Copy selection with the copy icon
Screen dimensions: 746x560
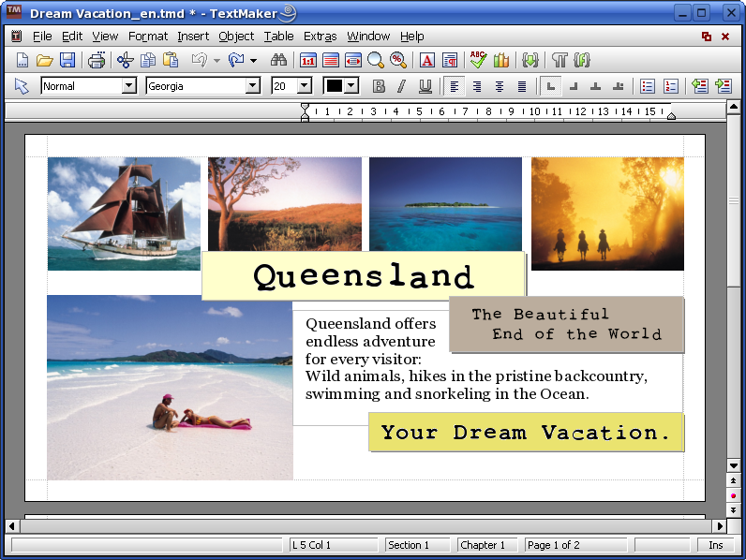tap(148, 60)
